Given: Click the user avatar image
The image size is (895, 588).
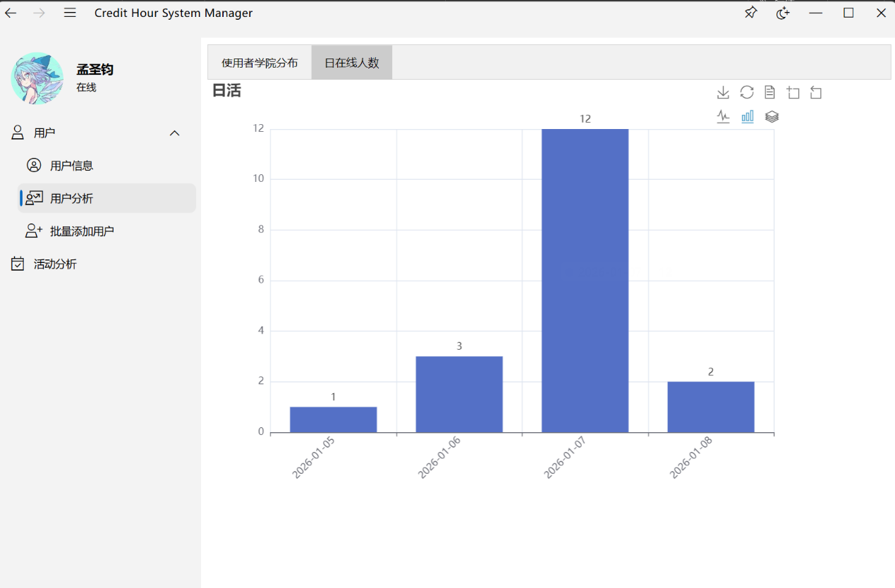Looking at the screenshot, I should pos(37,78).
